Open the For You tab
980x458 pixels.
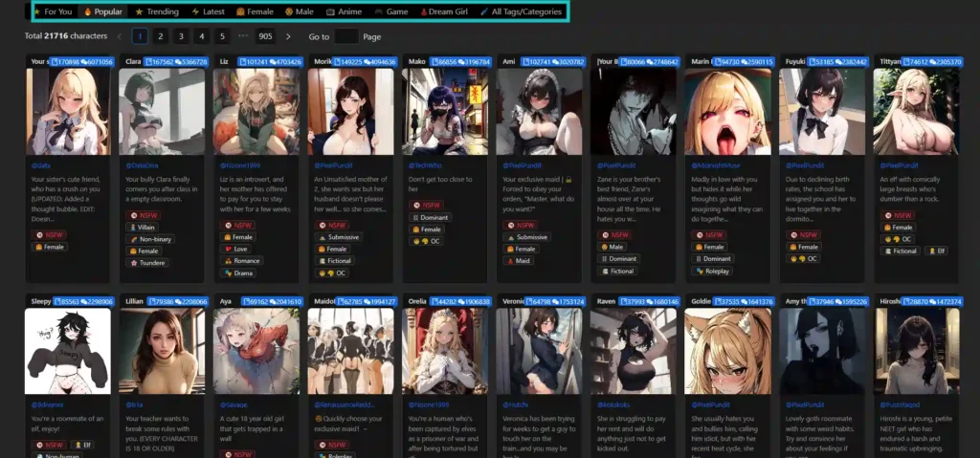[x=53, y=11]
